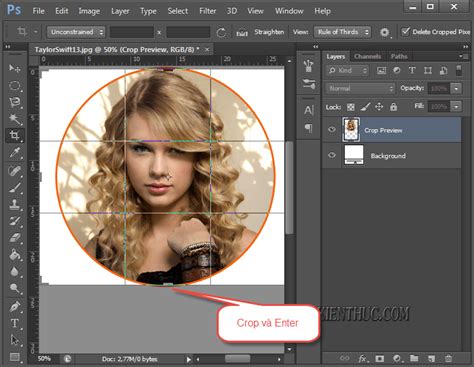This screenshot has width=474, height=367.
Task: Open the Normal blend mode dropdown
Action: 360,88
